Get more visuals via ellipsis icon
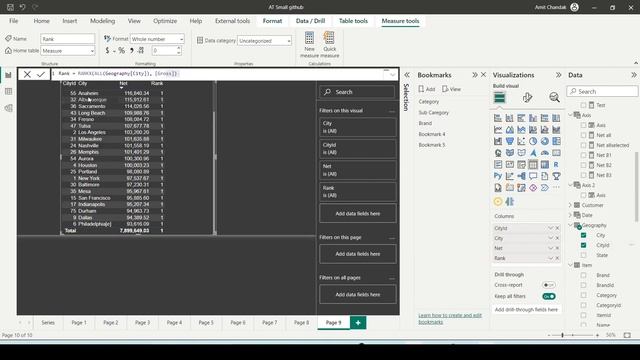Image resolution: width=640 pixels, height=360 pixels. (x=556, y=188)
